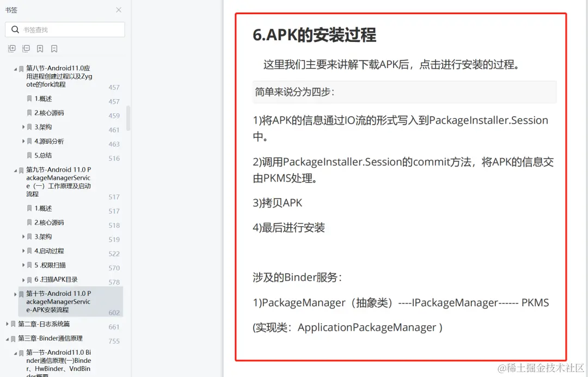Click the magnifier search icon
This screenshot has width=588, height=377.
15,29
